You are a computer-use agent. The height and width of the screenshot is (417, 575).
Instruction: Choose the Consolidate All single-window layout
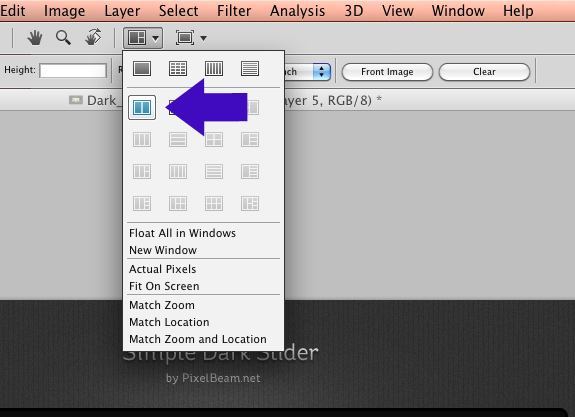tap(142, 69)
